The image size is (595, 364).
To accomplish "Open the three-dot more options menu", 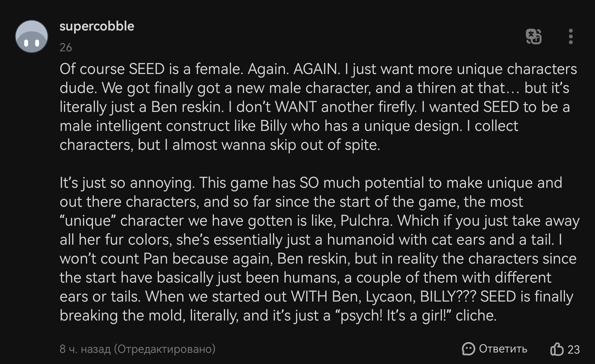I will [x=570, y=36].
